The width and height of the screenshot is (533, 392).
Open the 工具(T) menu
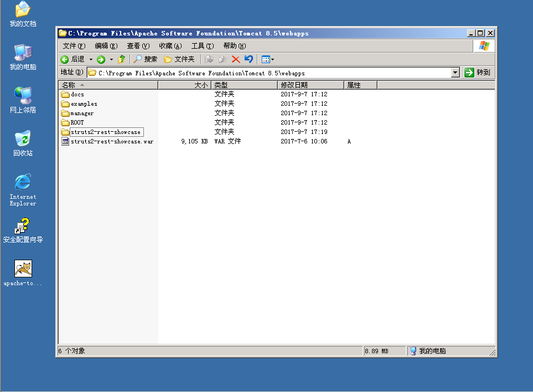(203, 46)
